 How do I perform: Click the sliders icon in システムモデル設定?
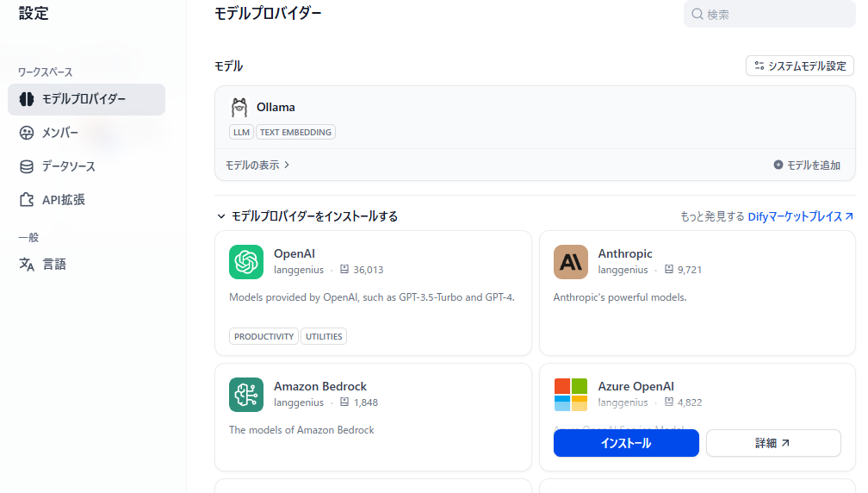(759, 66)
